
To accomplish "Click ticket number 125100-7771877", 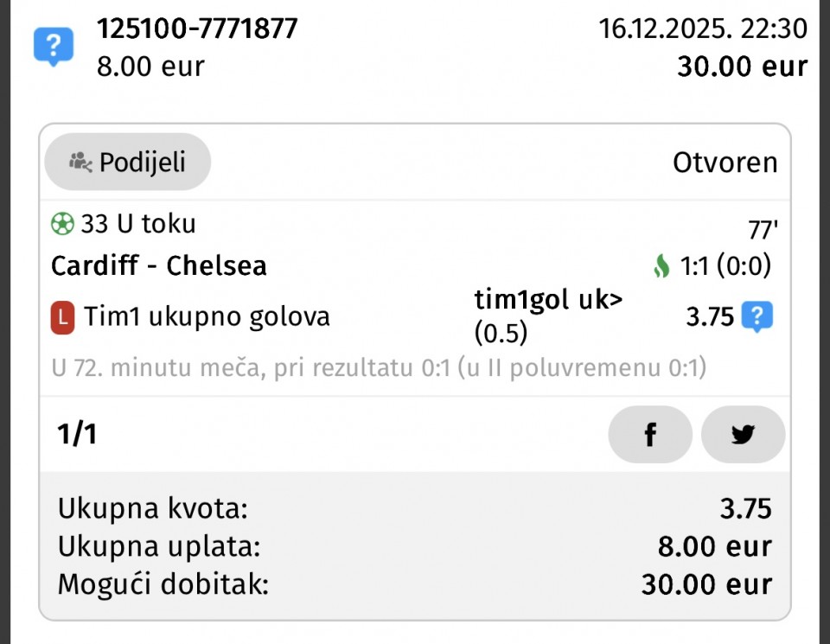I will tap(197, 29).
